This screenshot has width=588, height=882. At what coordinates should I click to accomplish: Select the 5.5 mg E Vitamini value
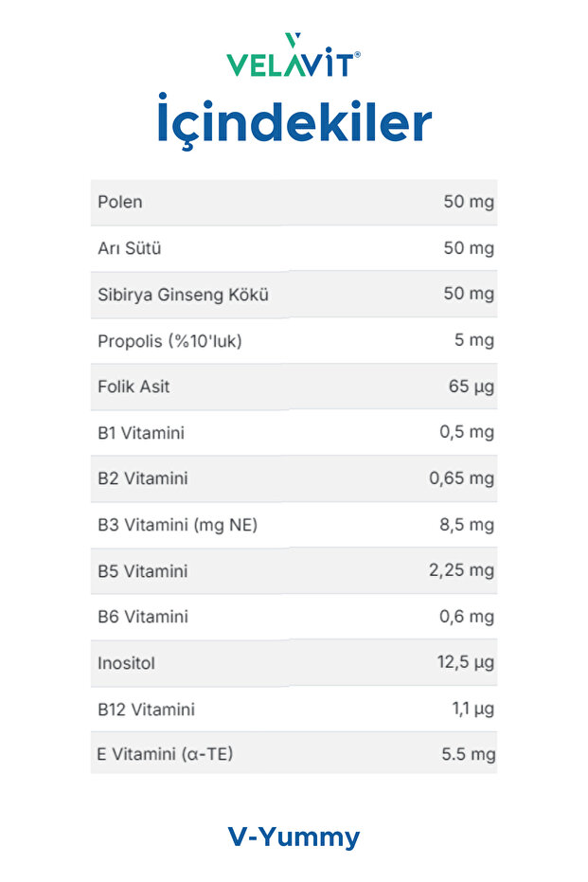click(x=467, y=755)
